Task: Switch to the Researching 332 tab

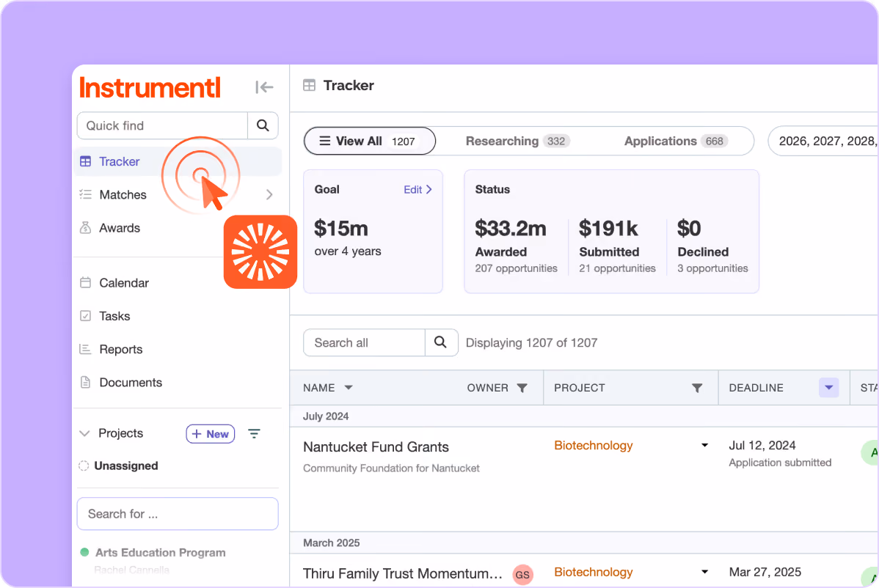Action: pyautogui.click(x=517, y=141)
